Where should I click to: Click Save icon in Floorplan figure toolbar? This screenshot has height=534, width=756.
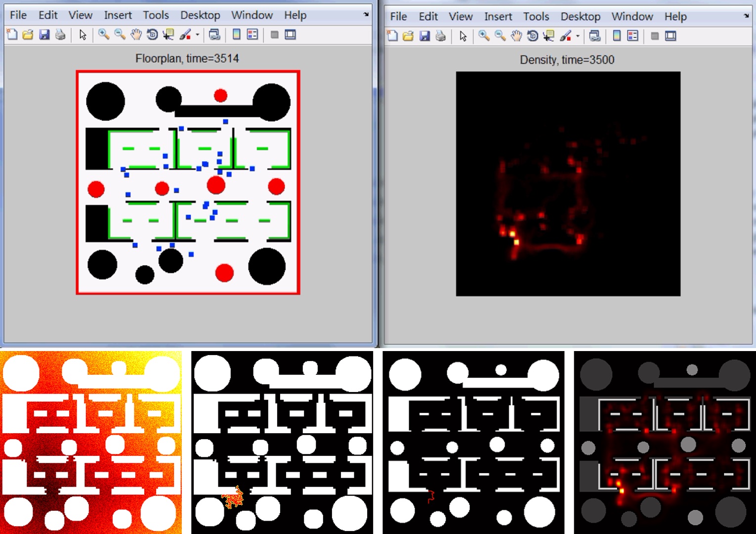point(44,35)
